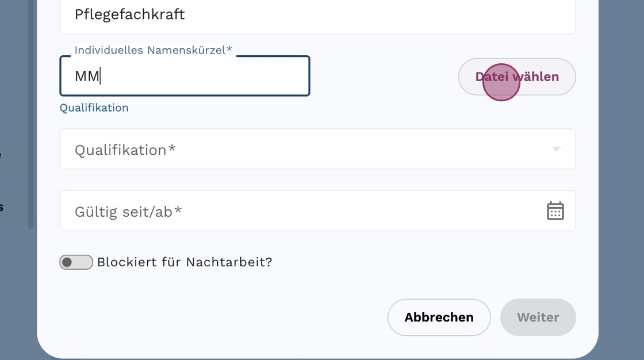Click the dimmed backdrop right of dialog
644x360 pixels.
coord(621,173)
